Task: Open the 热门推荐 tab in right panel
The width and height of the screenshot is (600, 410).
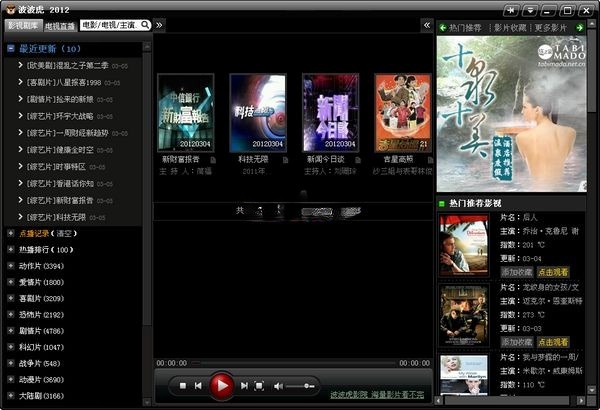Action: [x=465, y=28]
